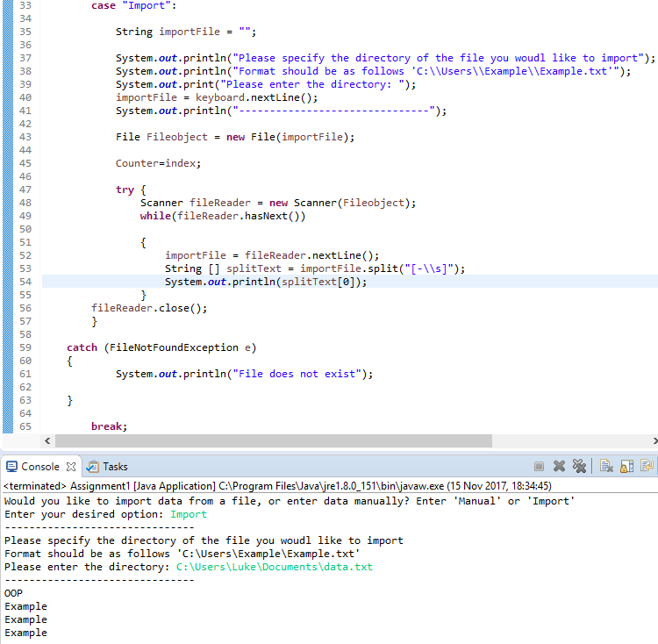Toggle Word Wrap in console toolbar
This screenshot has height=644, width=658.
tap(647, 466)
